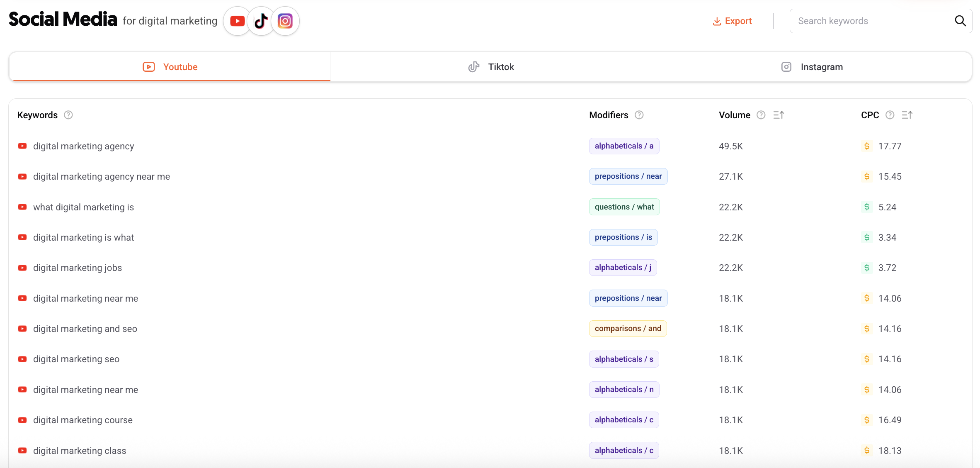
Task: Click inside the Search keywords field
Action: pos(871,21)
